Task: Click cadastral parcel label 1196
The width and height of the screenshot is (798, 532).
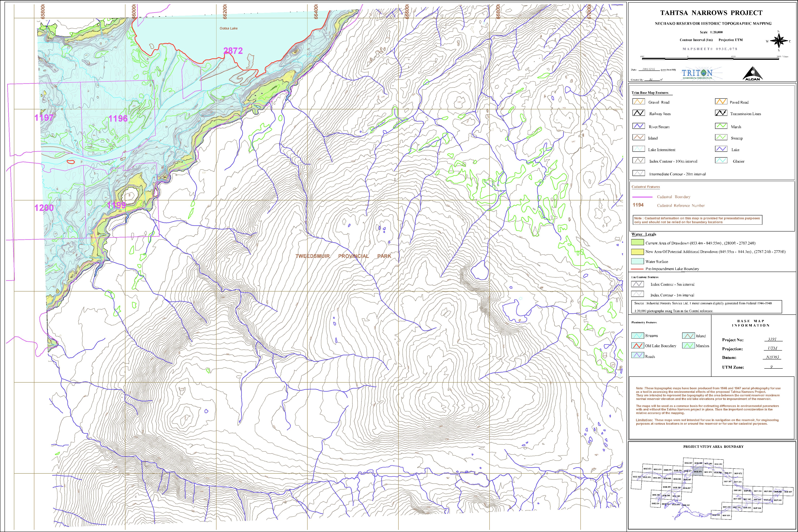Action: (118, 118)
